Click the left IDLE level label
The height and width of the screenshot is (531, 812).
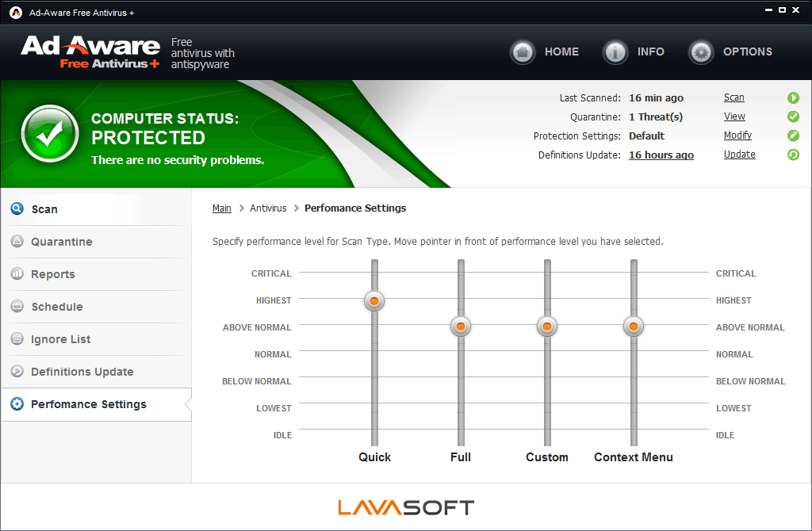282,435
